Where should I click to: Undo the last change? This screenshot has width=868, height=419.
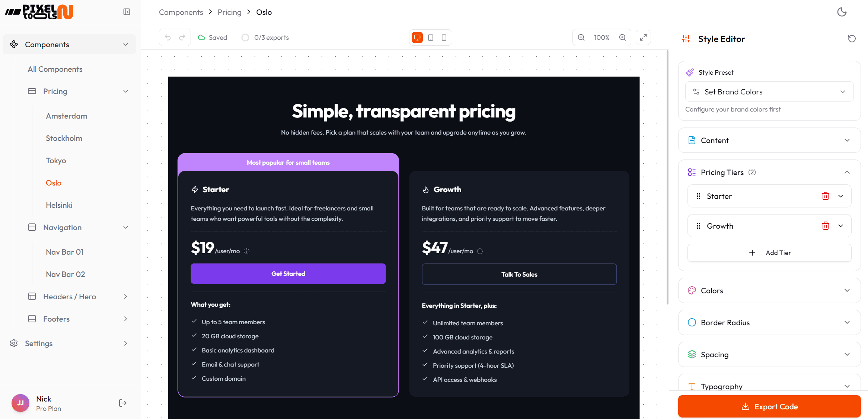[x=167, y=37]
